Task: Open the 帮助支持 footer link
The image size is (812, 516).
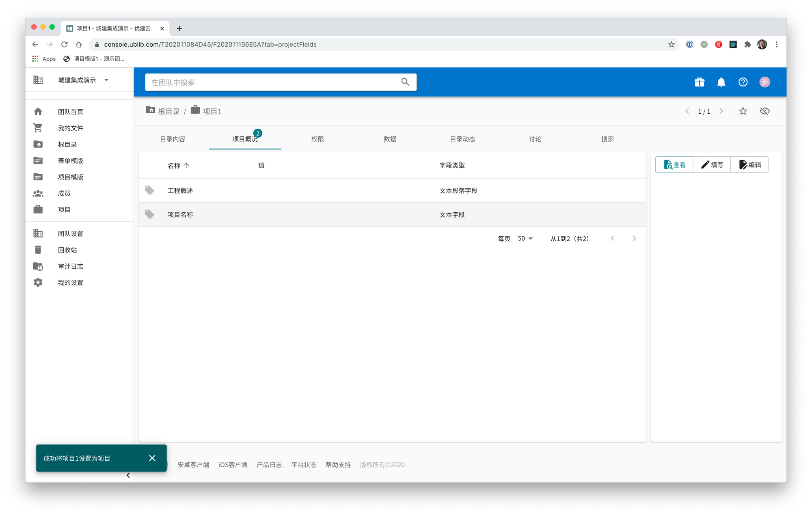Action: click(x=338, y=465)
